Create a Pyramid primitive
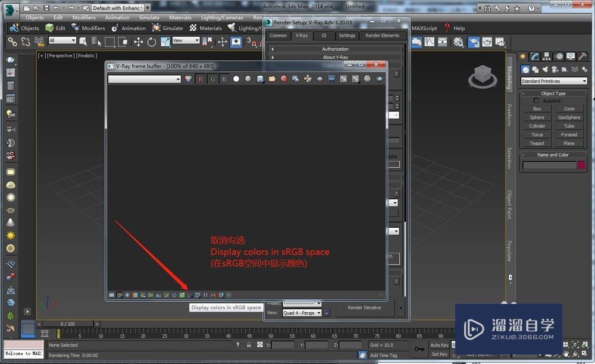The height and width of the screenshot is (364, 595). (x=569, y=135)
